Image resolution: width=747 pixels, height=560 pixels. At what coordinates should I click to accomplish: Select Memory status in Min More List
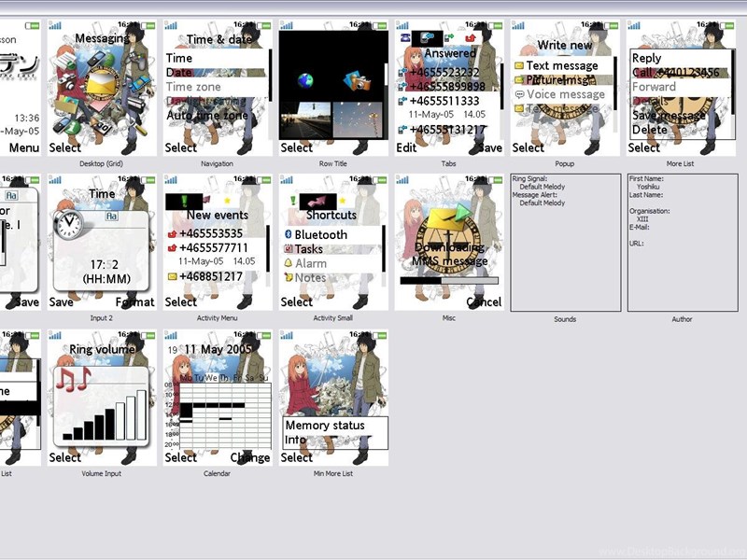[x=325, y=426]
